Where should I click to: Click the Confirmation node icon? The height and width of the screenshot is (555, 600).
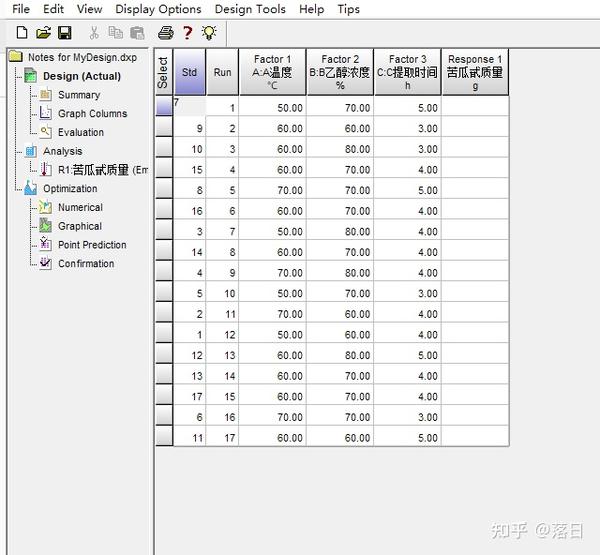tap(46, 263)
